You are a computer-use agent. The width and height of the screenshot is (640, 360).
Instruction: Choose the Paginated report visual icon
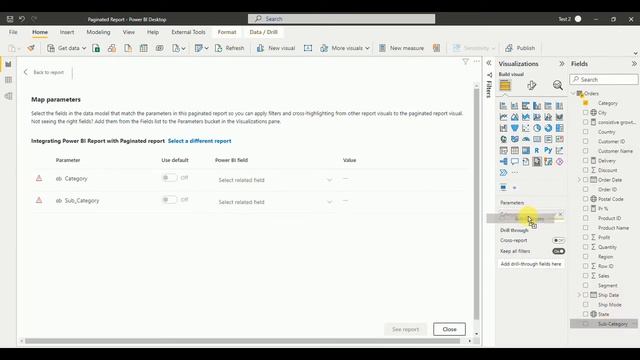pos(537,162)
